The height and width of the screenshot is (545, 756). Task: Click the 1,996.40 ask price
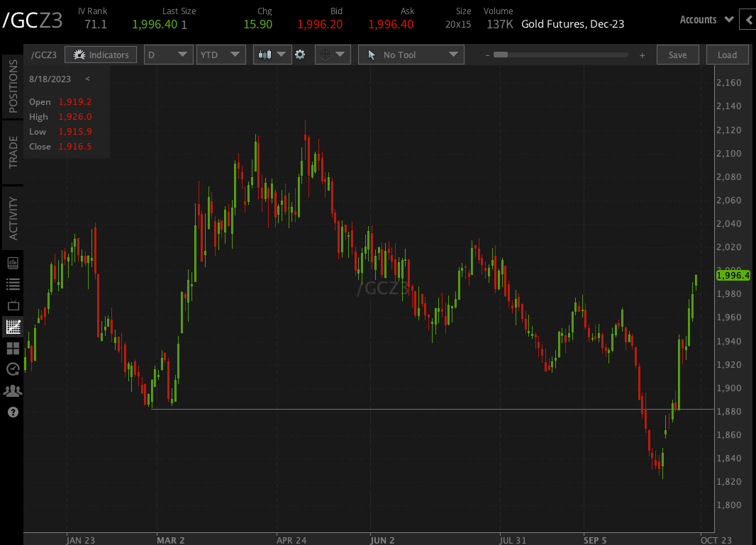[391, 24]
